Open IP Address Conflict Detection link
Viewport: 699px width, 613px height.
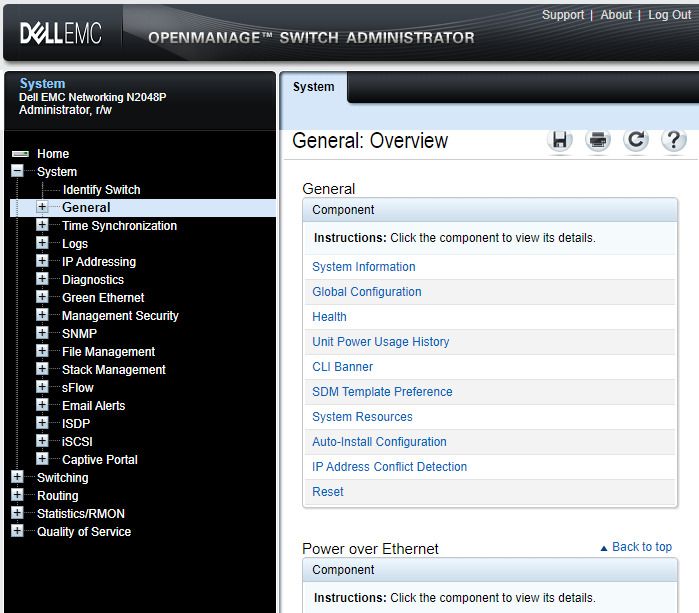tap(389, 466)
